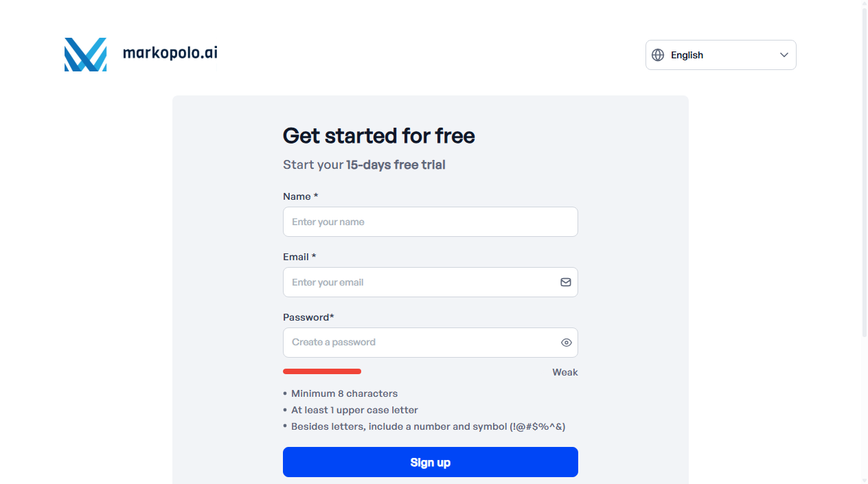Click the globe icon in the language selector
868x484 pixels.
pyautogui.click(x=658, y=55)
